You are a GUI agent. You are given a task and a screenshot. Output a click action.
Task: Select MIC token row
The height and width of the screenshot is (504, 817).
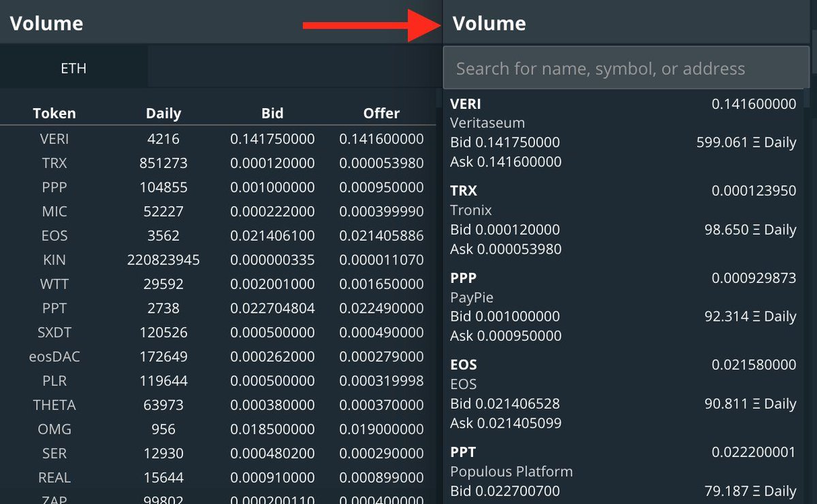tap(218, 212)
